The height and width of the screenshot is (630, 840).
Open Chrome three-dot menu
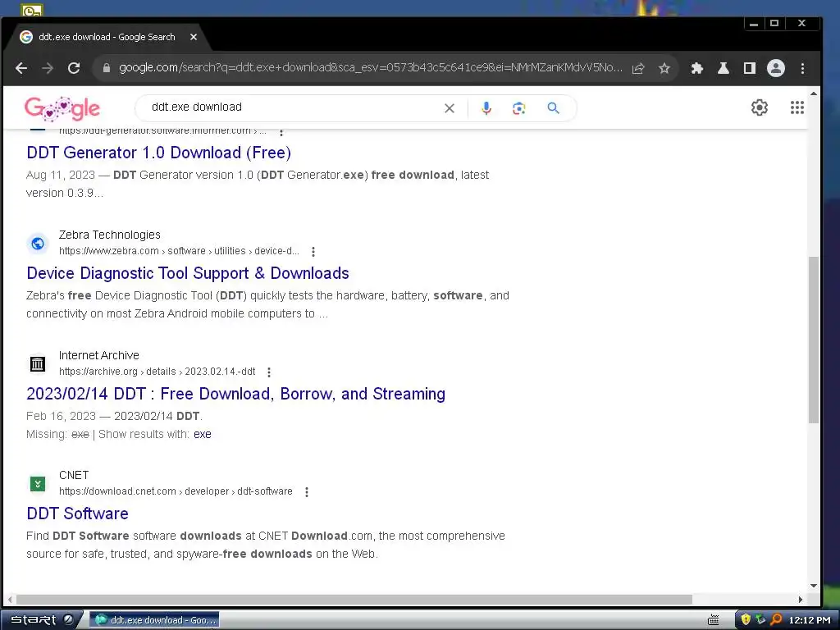click(802, 68)
